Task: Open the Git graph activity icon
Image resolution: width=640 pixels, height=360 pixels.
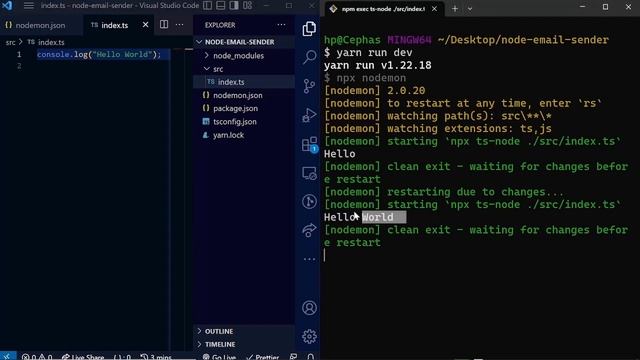Action: [x=309, y=202]
